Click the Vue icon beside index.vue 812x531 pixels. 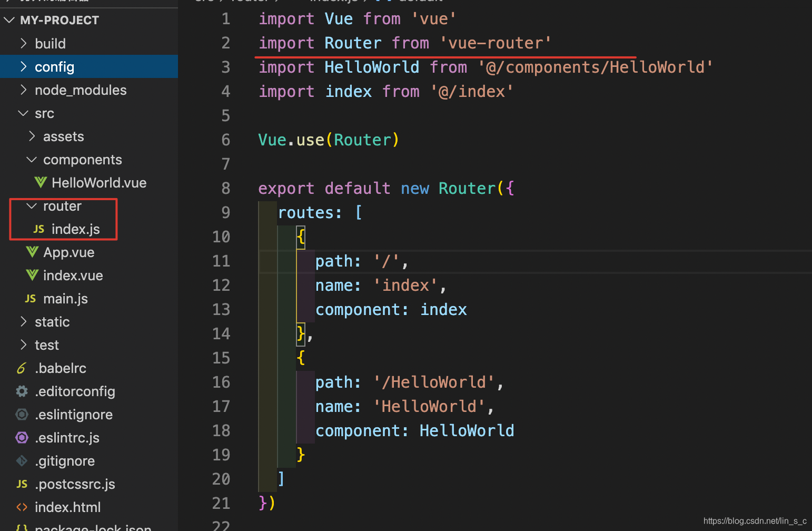[x=32, y=275]
